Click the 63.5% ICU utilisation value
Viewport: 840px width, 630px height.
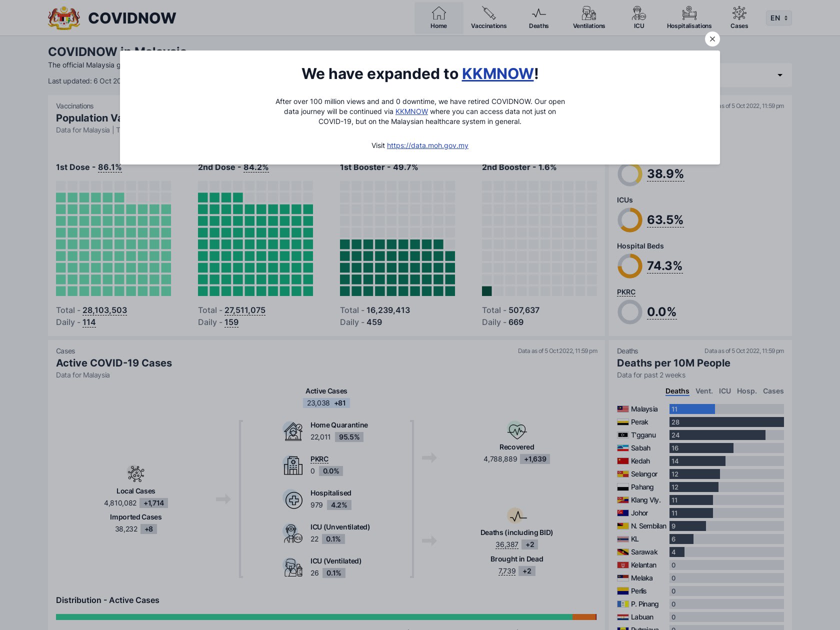(x=665, y=219)
